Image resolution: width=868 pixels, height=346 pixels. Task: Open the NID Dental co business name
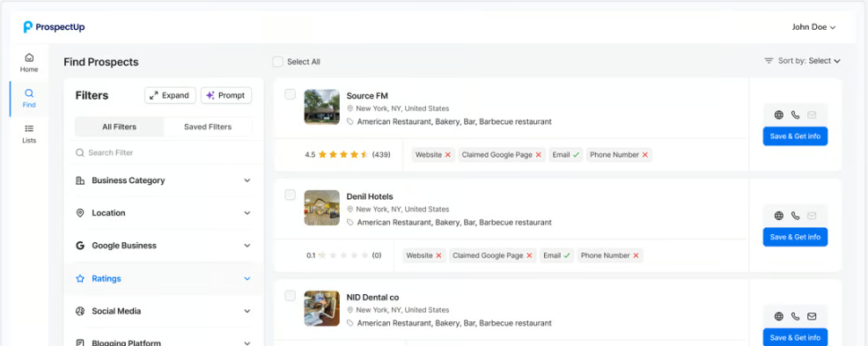click(372, 298)
